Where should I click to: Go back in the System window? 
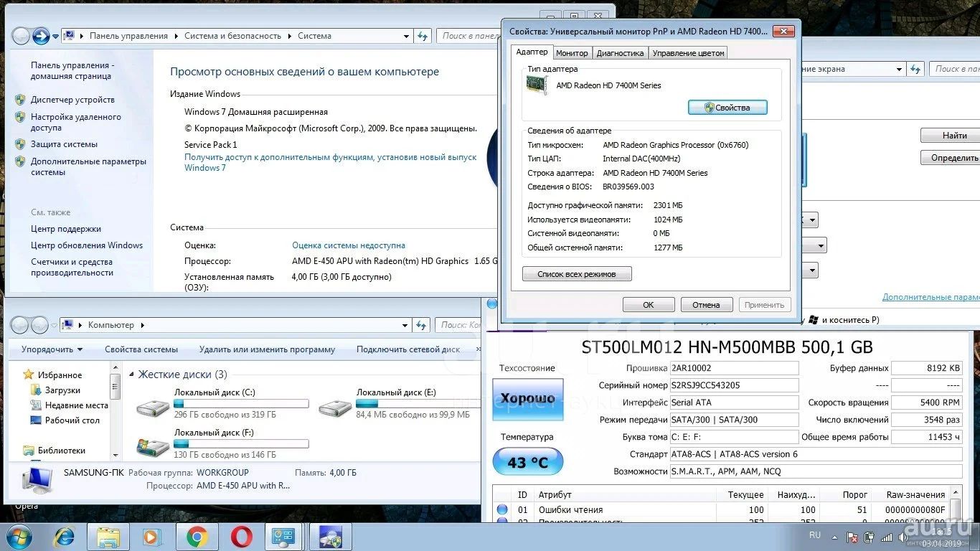(22, 35)
